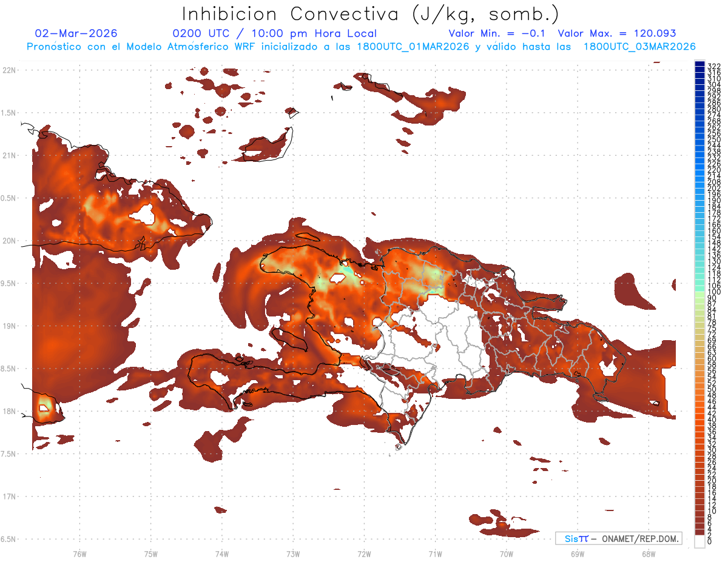This screenshot has width=728, height=562.
Task: Click the '70W' longitude label
Action: [507, 554]
